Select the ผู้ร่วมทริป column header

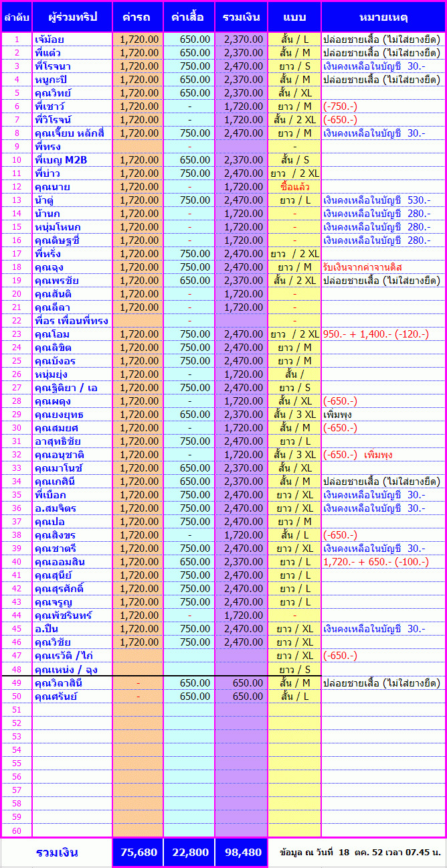(72, 17)
